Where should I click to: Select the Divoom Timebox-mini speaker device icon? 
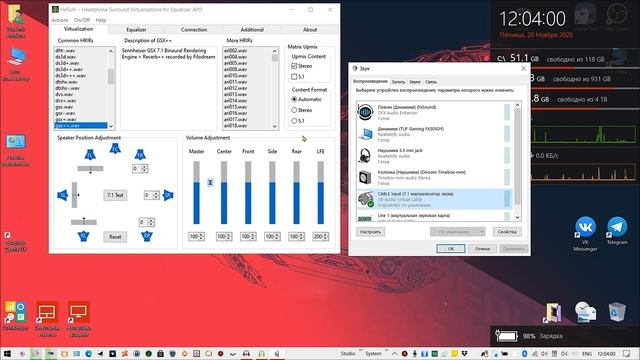pyautogui.click(x=365, y=177)
